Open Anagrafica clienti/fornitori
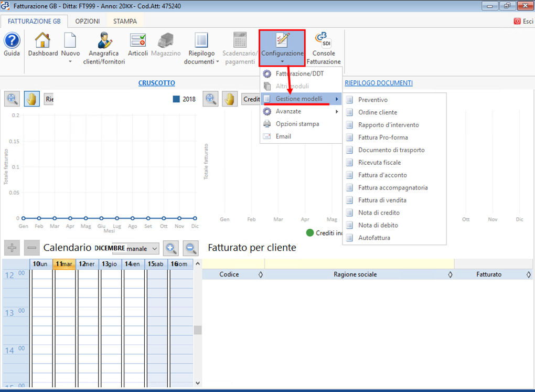 (x=104, y=41)
